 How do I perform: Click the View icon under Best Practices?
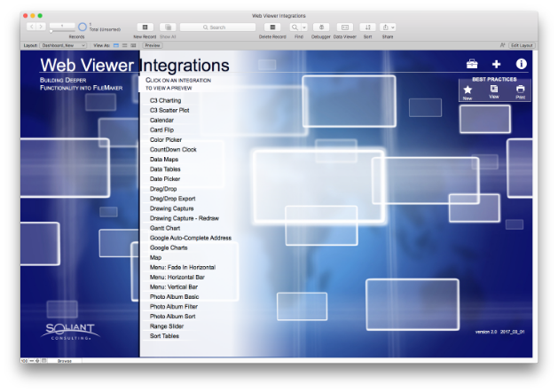[x=494, y=90]
